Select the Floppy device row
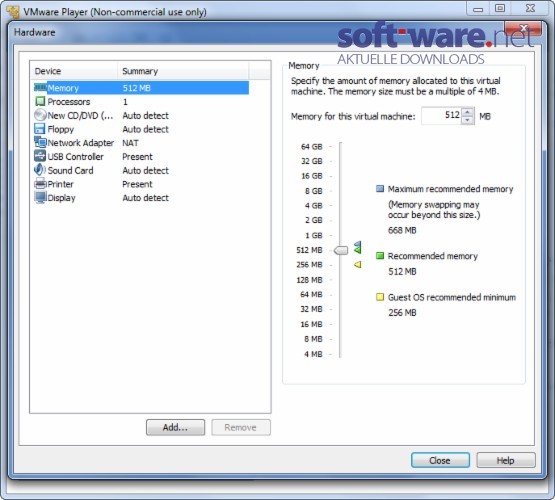This screenshot has height=500, width=555. pyautogui.click(x=141, y=129)
